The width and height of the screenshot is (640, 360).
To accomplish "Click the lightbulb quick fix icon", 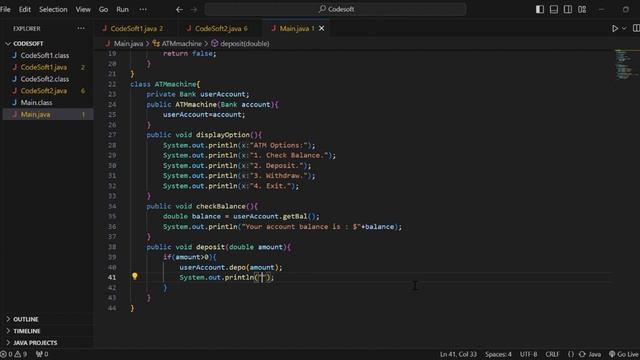I will point(135,276).
